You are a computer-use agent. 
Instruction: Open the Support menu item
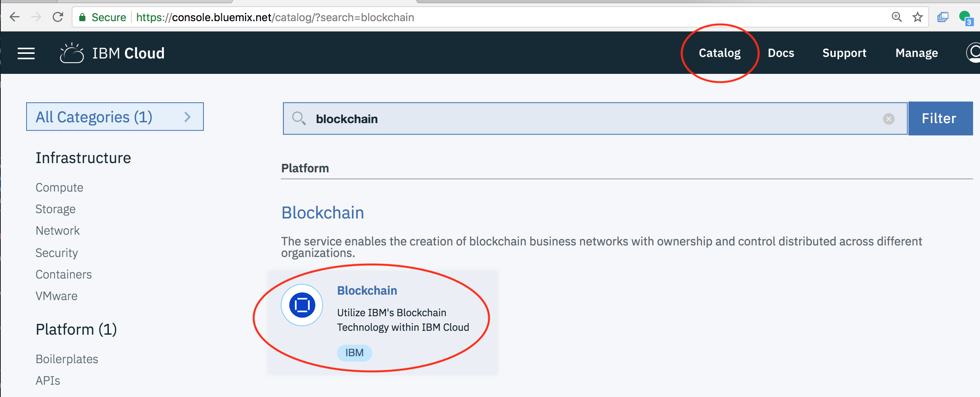coord(844,53)
